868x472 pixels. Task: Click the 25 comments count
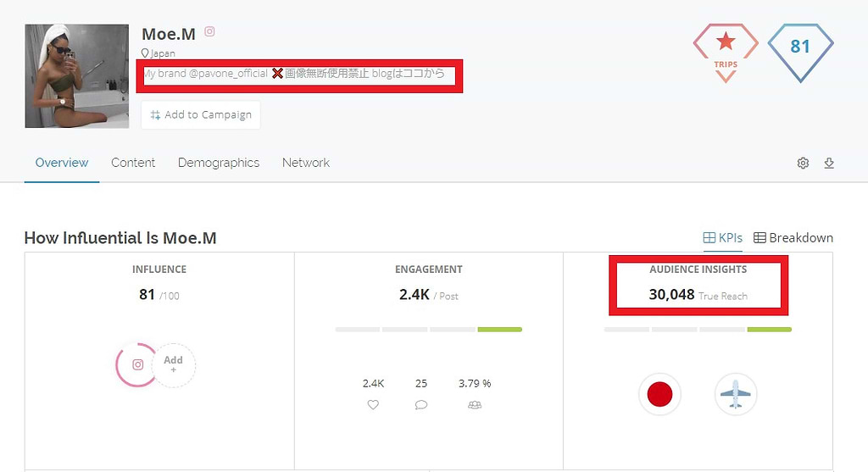pyautogui.click(x=421, y=384)
